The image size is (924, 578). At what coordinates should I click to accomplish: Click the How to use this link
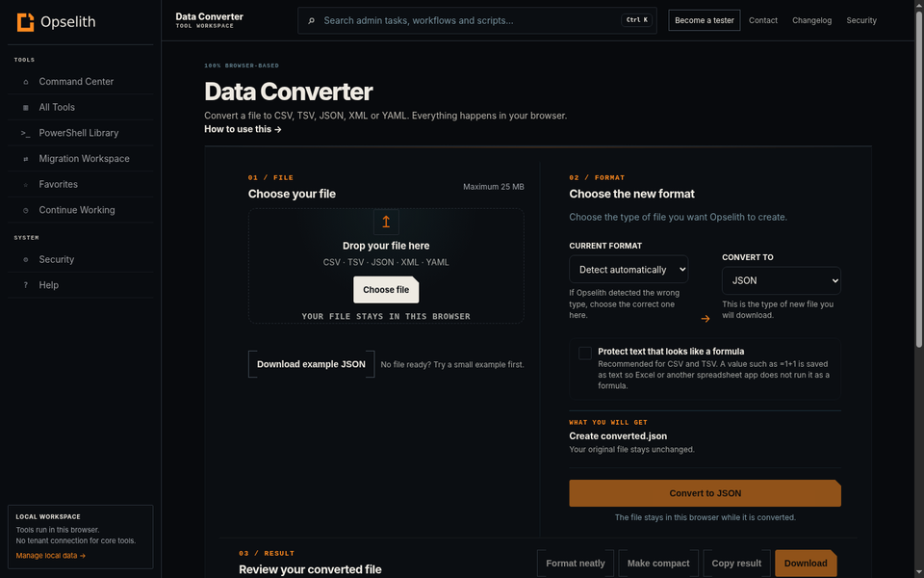pos(243,129)
